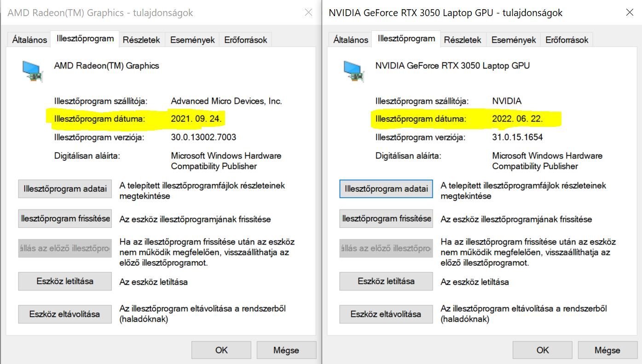Click AMD Radeon(TM) Graphics device name text
Screen dimensions: 642x364
click(x=107, y=66)
